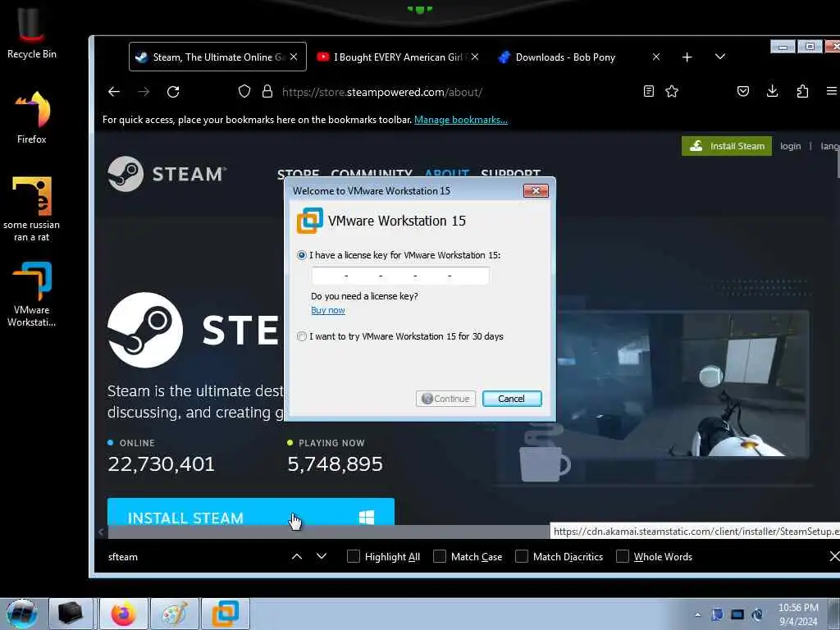Select the 30 days trial option

302,336
